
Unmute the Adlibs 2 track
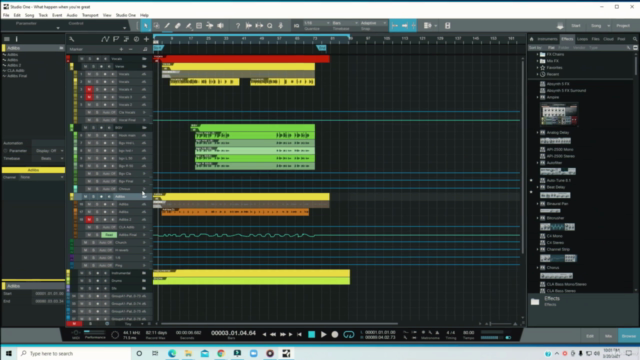[x=89, y=220]
